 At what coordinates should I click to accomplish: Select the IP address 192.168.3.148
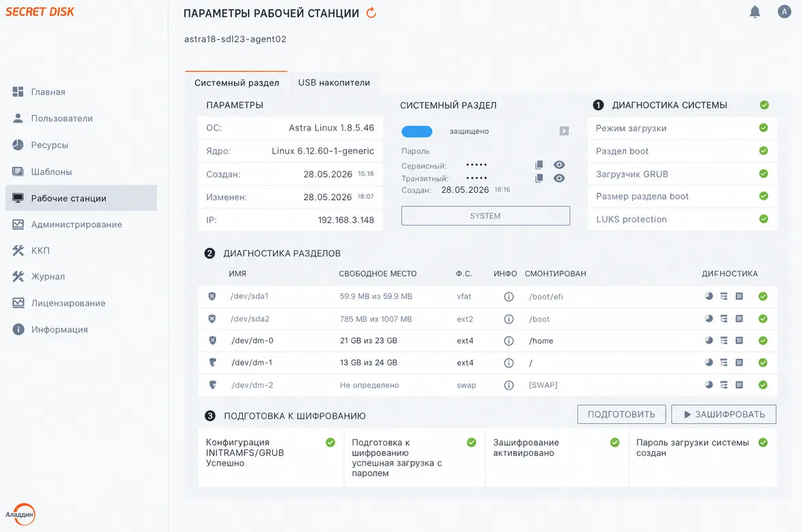click(346, 220)
